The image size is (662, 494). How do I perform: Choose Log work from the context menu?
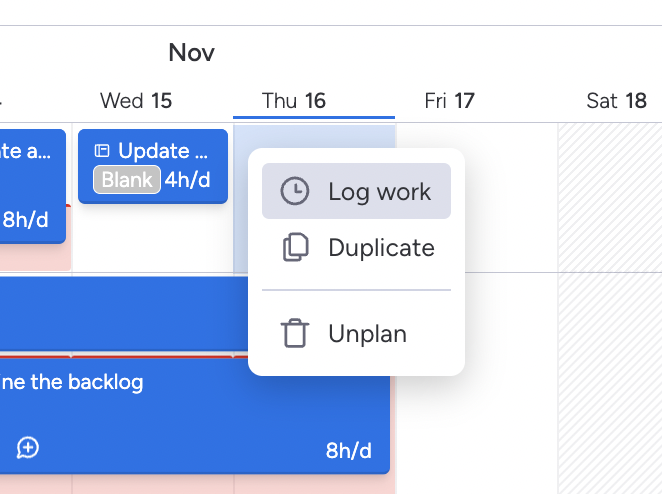click(x=379, y=192)
